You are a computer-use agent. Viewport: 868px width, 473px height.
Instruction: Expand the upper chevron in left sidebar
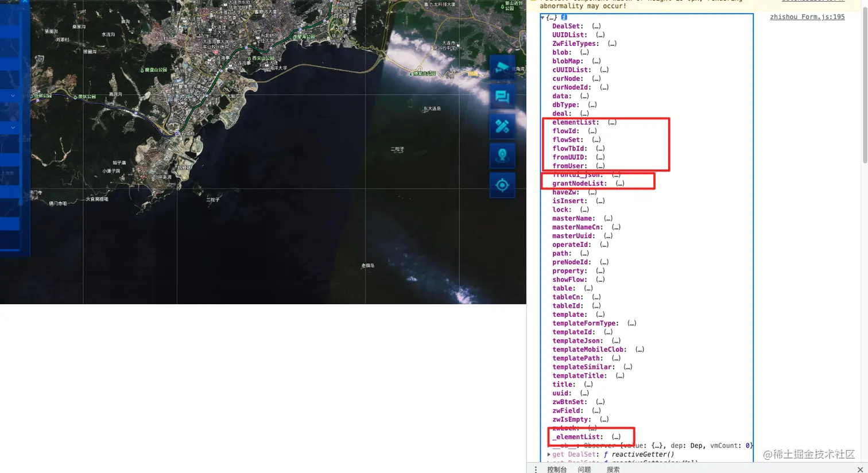pyautogui.click(x=13, y=96)
